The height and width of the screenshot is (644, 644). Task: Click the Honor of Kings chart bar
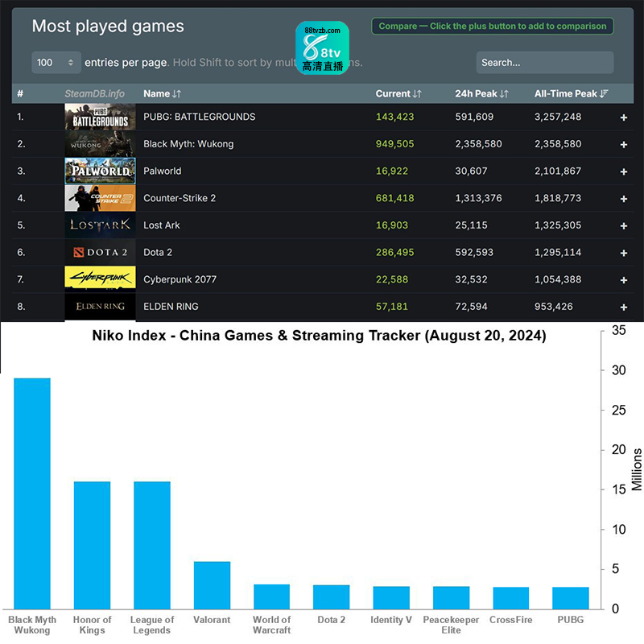tap(92, 545)
